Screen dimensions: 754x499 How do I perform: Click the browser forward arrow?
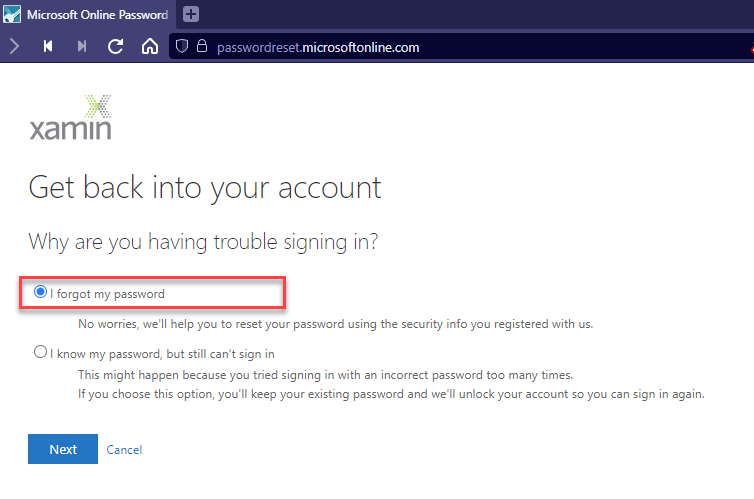[14, 47]
